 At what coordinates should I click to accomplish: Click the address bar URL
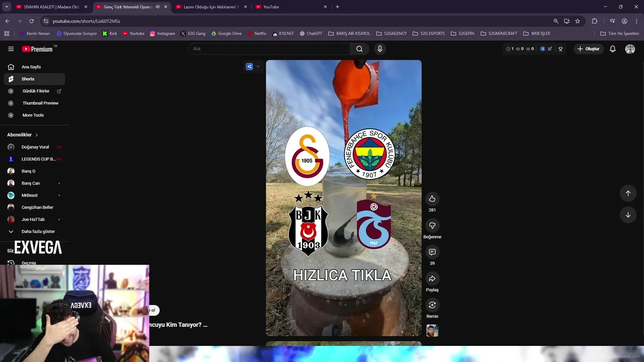(86, 21)
